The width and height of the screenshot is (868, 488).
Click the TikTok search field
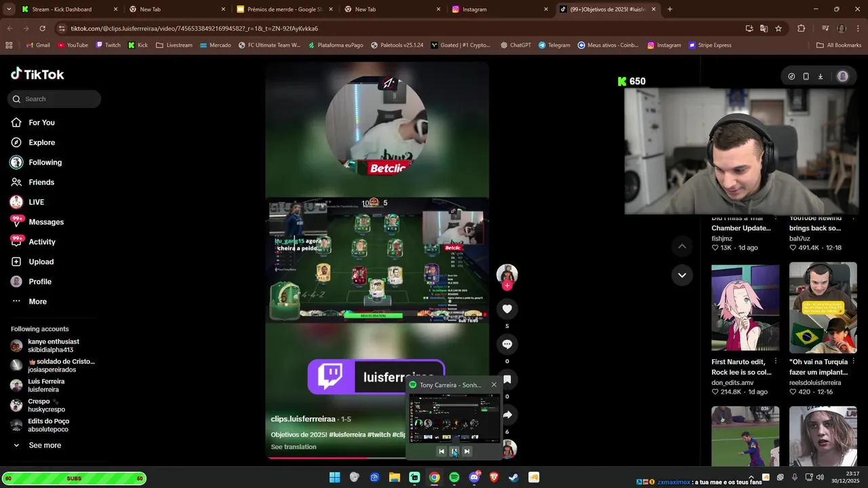[54, 99]
